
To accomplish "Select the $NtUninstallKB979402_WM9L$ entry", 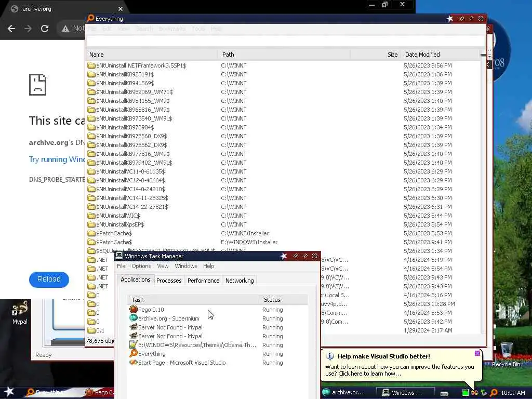I will tap(134, 163).
